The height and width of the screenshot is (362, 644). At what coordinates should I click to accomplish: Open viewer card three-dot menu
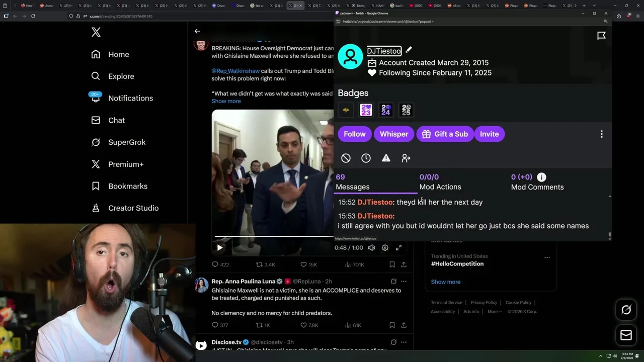tap(601, 134)
